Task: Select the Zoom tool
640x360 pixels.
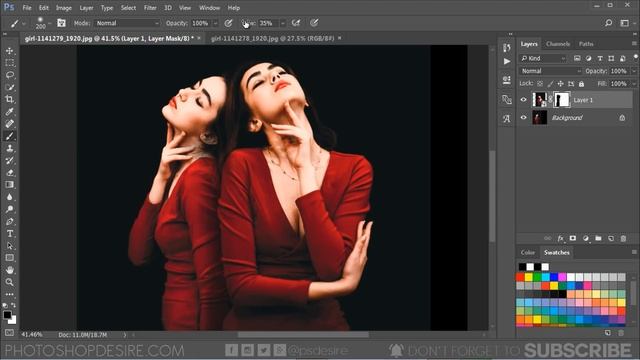Action: click(x=9, y=282)
